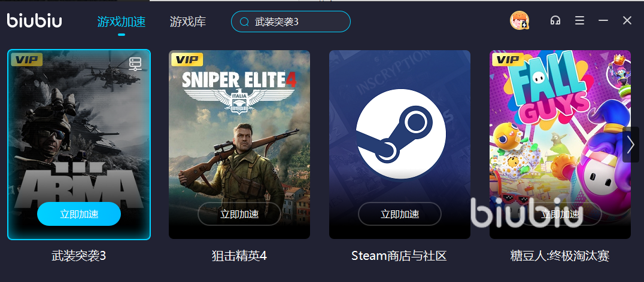
Task: Open the hamburger menu
Action: coord(579,20)
